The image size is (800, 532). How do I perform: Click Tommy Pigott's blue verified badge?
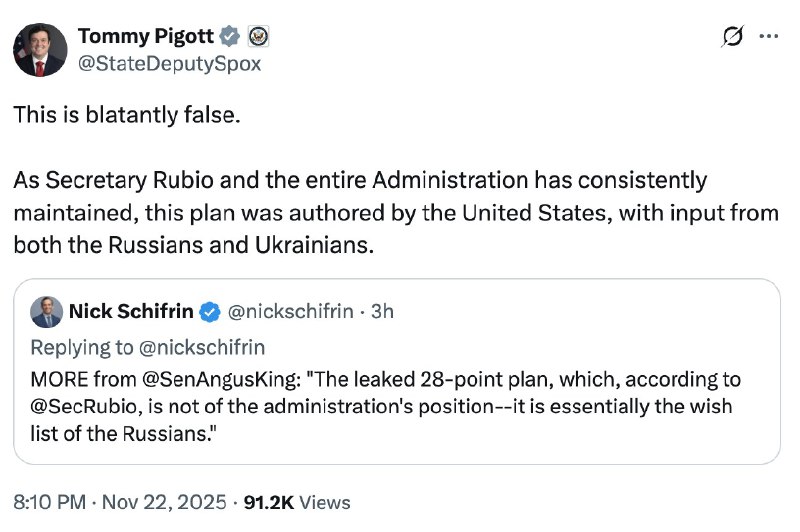coord(230,36)
